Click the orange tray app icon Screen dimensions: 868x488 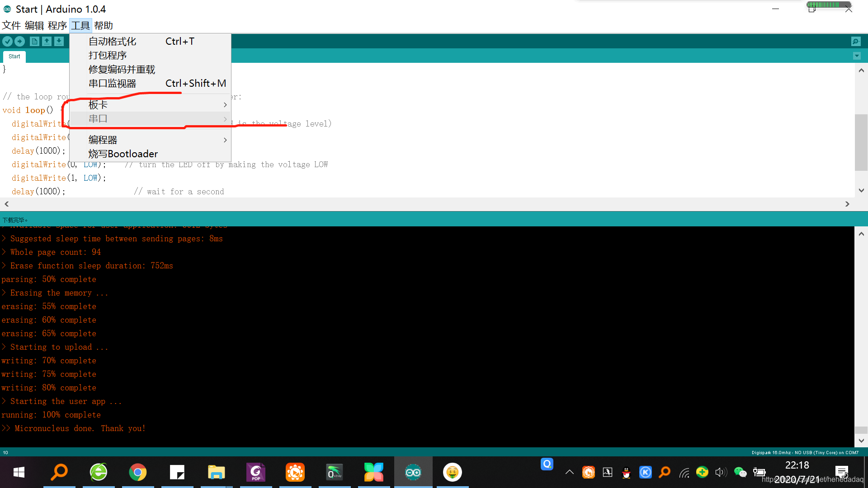point(588,473)
